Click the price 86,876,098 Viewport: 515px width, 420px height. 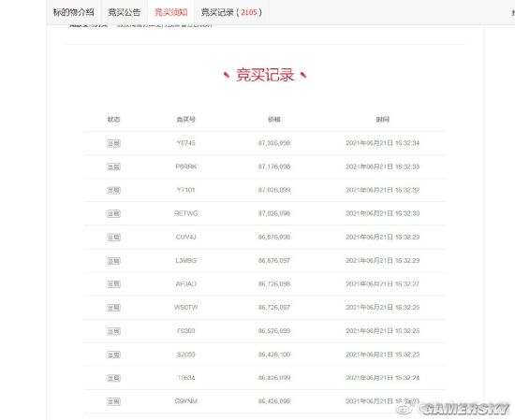pos(274,237)
